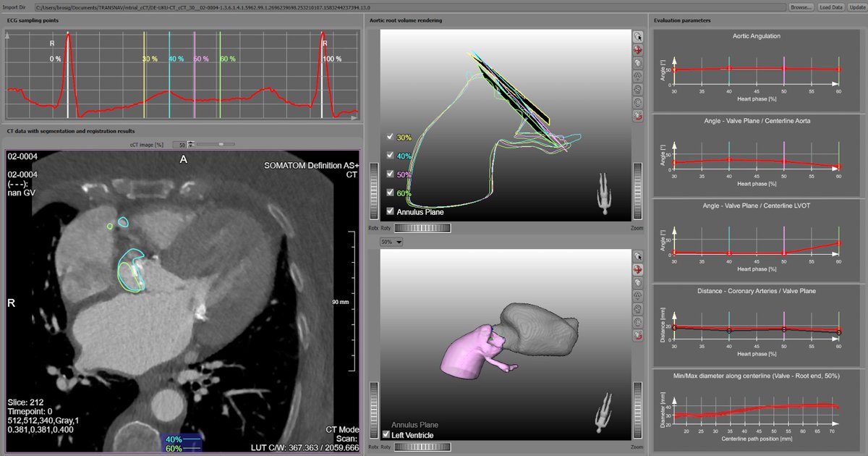
Task: Click rotate-reset icon in left ventricle toolbar
Action: [637, 334]
